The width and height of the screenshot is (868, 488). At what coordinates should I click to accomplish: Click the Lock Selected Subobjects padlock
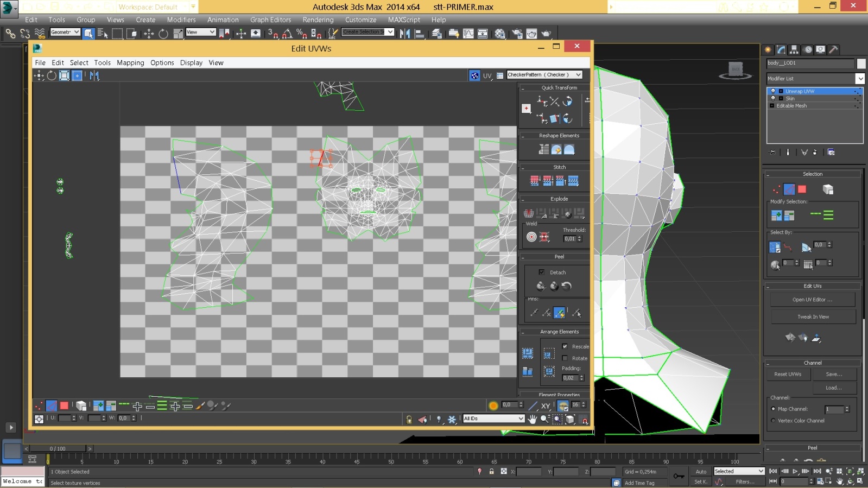409,419
